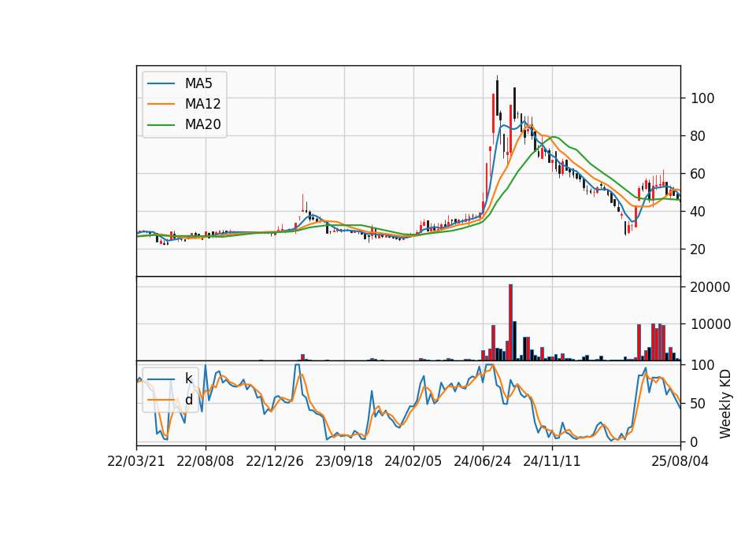Click the 20000 volume axis tick

710,287
